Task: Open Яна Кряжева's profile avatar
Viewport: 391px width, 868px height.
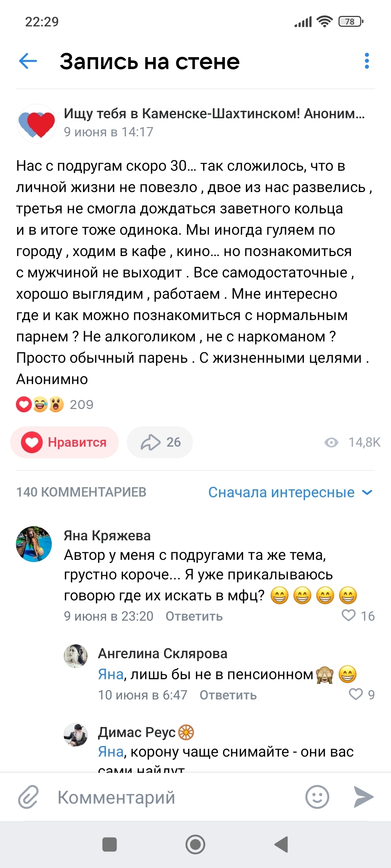Action: 34,544
